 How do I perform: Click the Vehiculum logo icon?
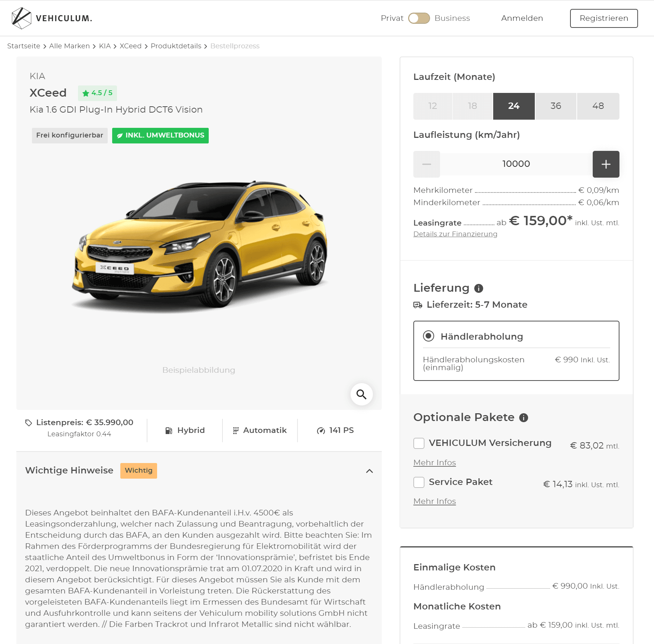point(21,18)
